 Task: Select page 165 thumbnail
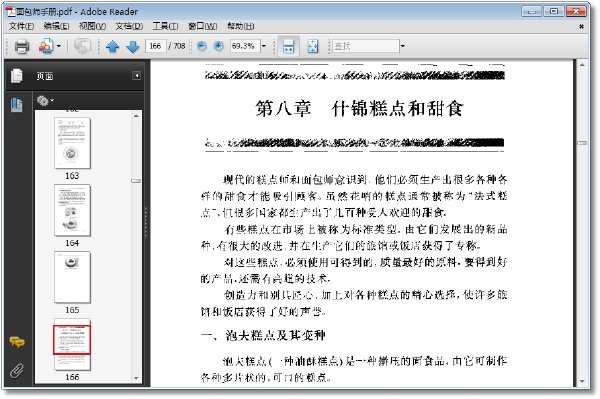pos(72,277)
